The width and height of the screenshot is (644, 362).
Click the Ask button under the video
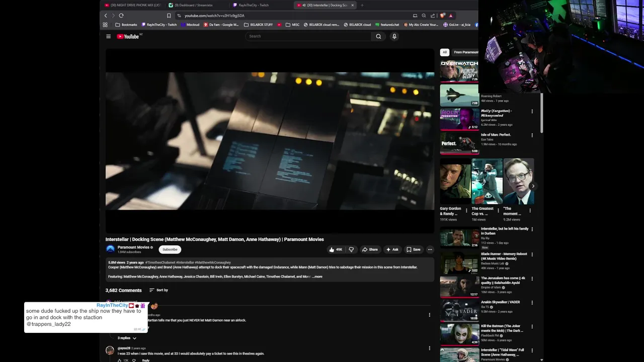pos(392,249)
